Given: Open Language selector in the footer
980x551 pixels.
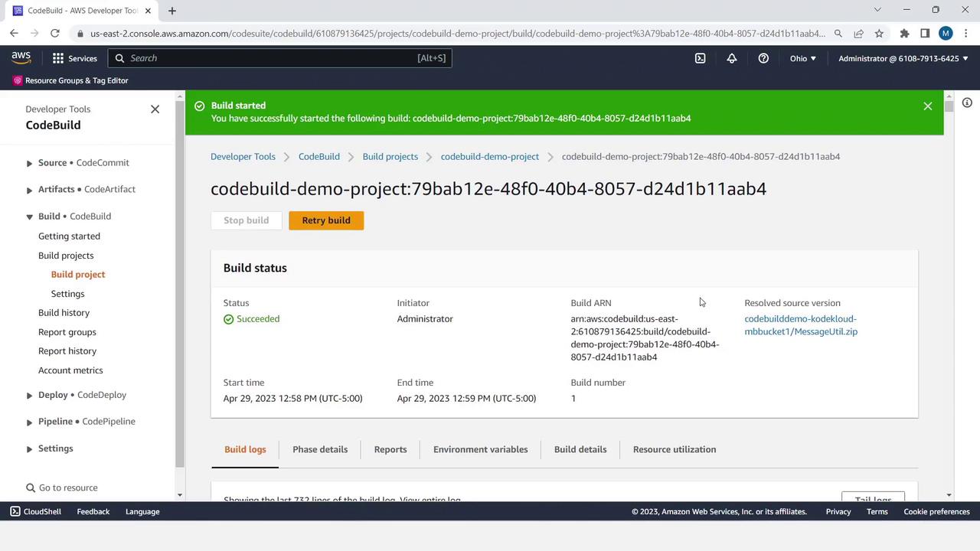Looking at the screenshot, I should pos(142,511).
